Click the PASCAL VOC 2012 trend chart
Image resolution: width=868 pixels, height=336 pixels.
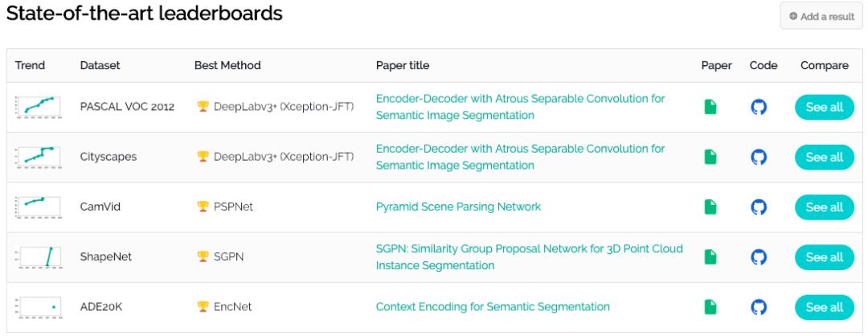click(x=38, y=106)
